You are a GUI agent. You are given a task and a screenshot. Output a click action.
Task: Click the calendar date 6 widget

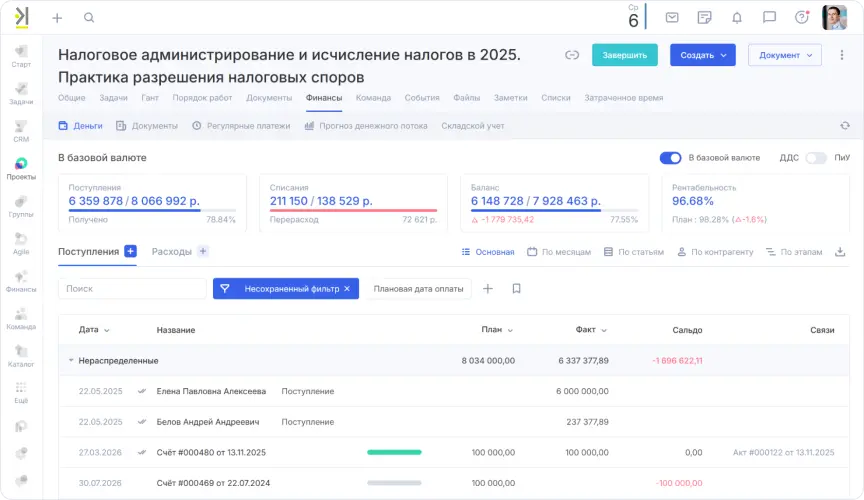[x=634, y=17]
